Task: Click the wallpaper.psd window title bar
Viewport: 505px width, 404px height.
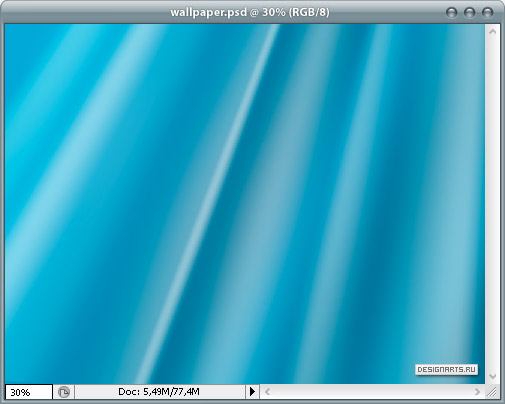Action: (x=250, y=12)
